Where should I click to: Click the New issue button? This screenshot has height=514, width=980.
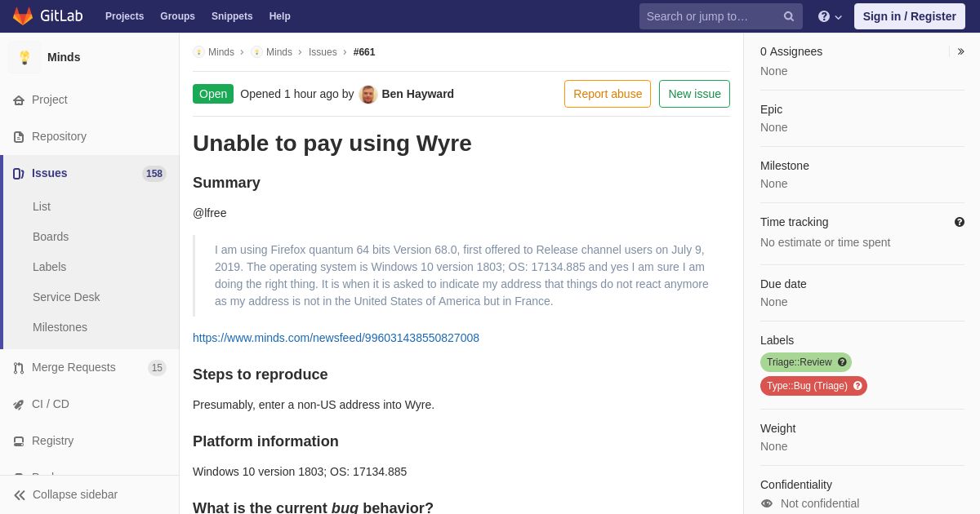(x=694, y=94)
